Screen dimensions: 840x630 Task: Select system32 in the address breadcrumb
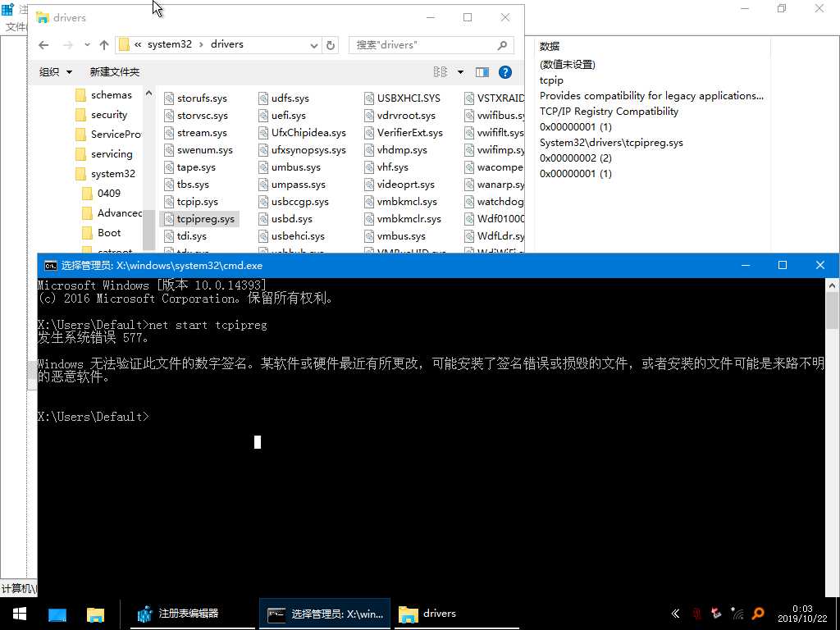(x=169, y=44)
